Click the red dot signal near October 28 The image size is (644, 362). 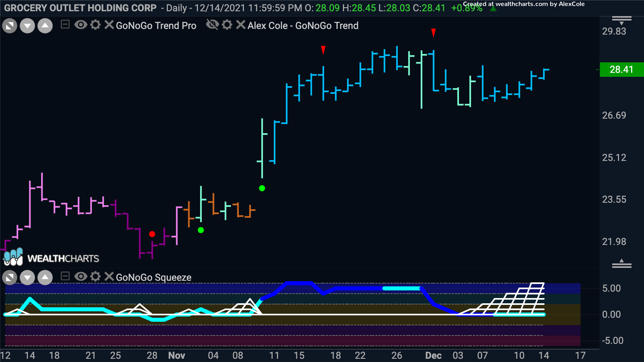(152, 234)
